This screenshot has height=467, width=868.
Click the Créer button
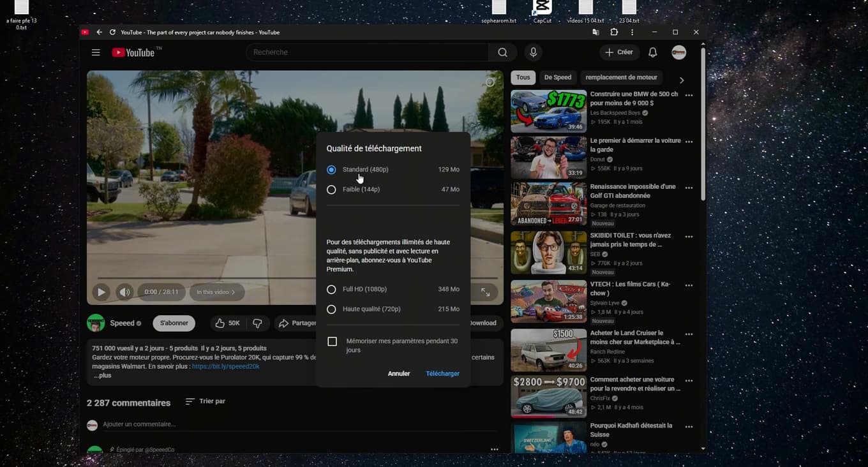(x=619, y=52)
